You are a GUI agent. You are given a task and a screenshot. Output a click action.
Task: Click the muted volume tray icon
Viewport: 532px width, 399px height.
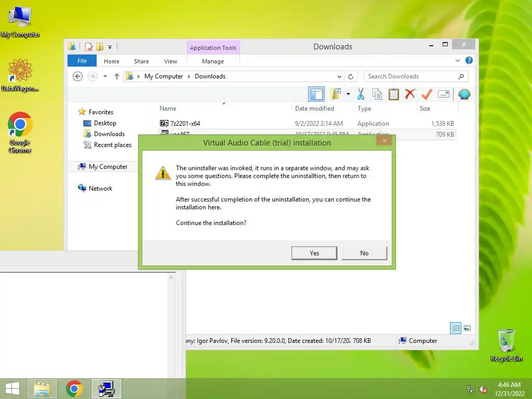(483, 389)
